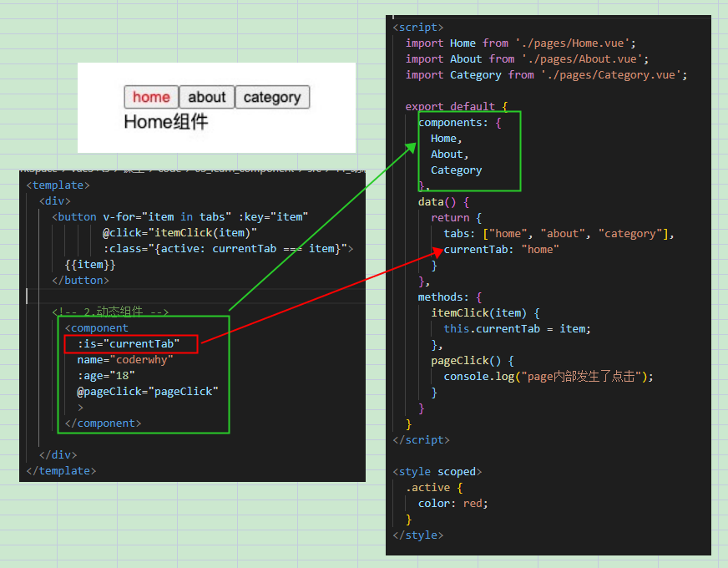Click the </button> closing tag
The height and width of the screenshot is (568, 728).
pos(81,281)
